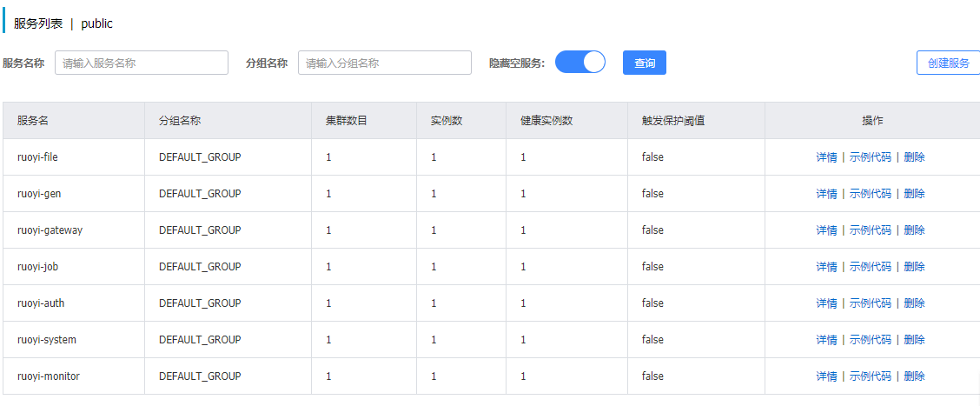Focus the 服务名称 input field
Screen dimensions: 980x406
(x=142, y=63)
